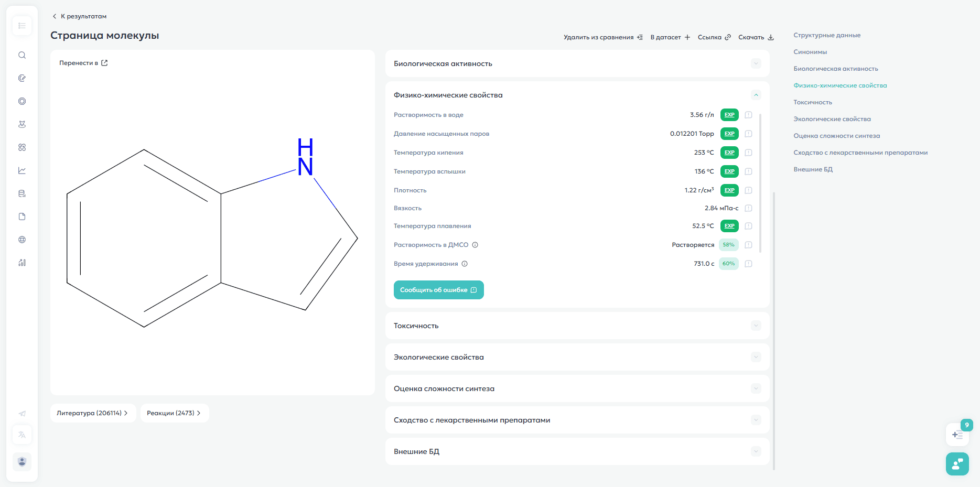Expand the Внешние БД section

click(756, 451)
